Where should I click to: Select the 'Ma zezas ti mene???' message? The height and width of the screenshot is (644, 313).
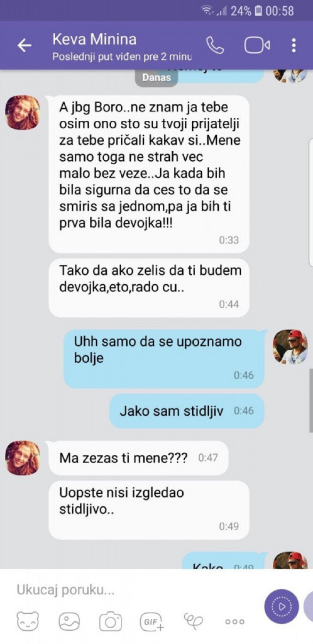pos(138,458)
